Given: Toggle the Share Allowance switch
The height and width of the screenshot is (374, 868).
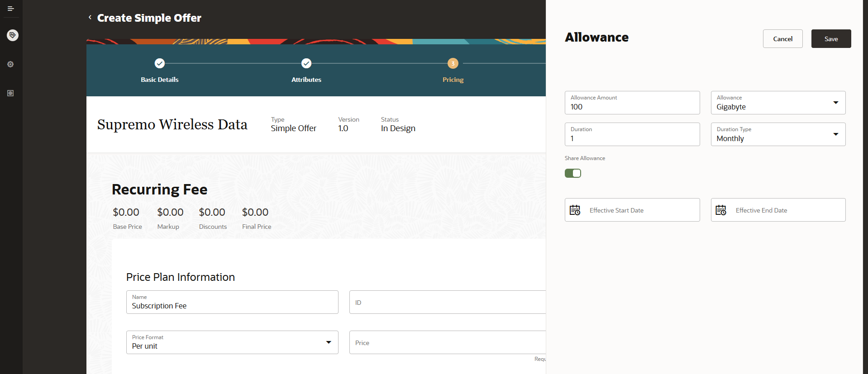Looking at the screenshot, I should tap(573, 173).
